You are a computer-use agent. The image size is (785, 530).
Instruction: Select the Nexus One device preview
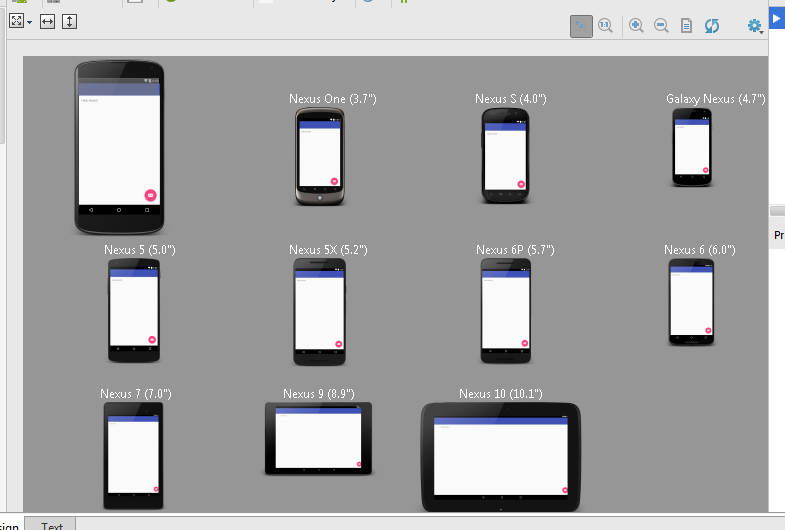[320, 157]
